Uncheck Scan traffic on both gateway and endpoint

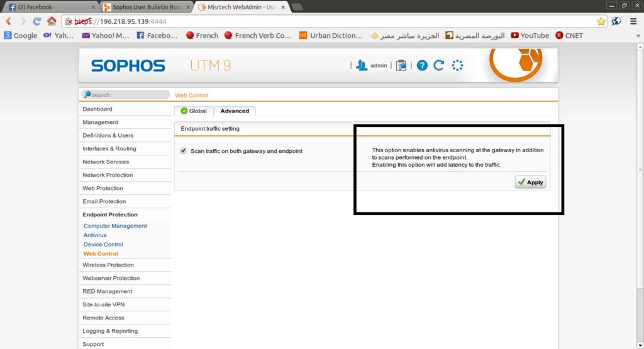click(183, 151)
